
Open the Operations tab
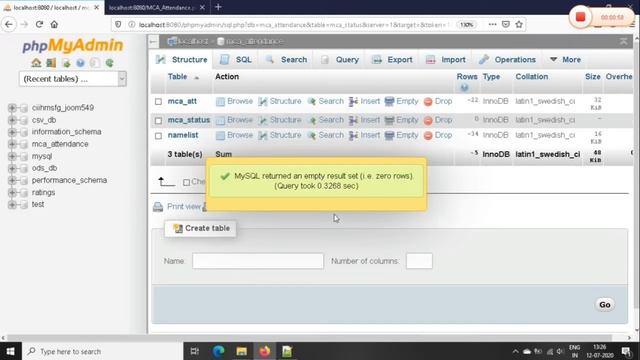pos(507,60)
